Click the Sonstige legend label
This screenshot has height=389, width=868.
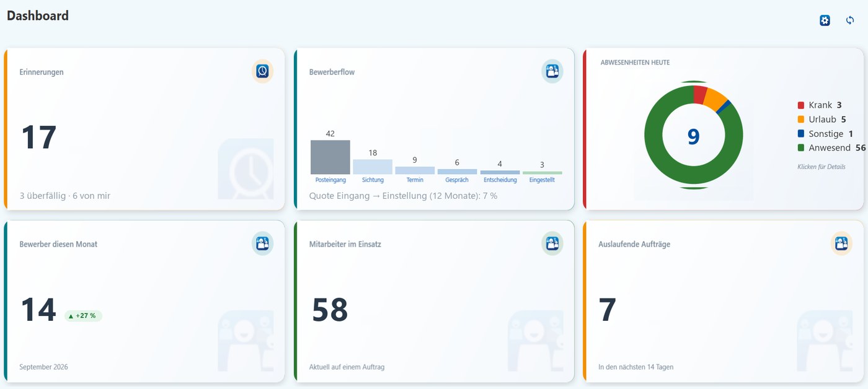point(826,134)
